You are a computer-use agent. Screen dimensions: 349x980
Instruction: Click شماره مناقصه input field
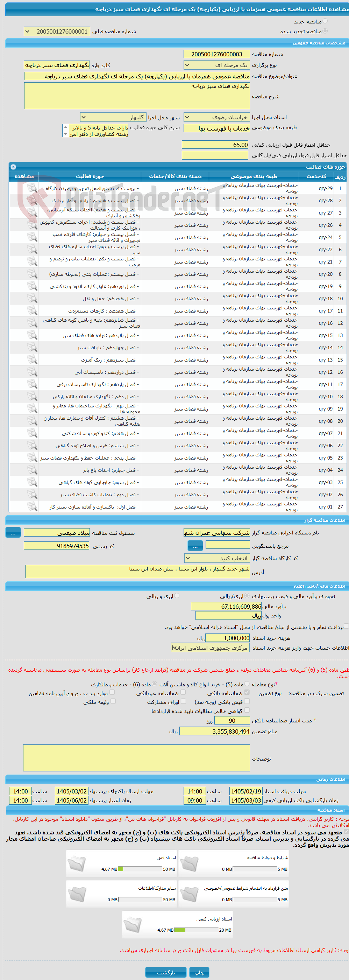click(217, 54)
